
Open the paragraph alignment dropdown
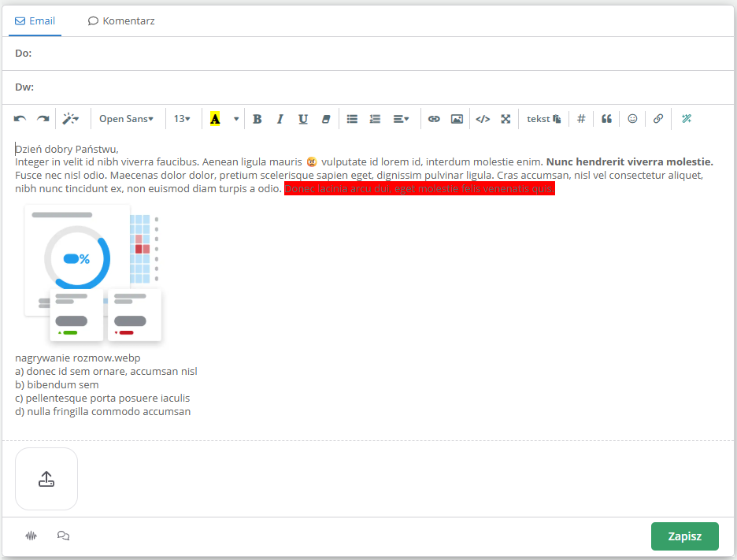click(x=401, y=119)
